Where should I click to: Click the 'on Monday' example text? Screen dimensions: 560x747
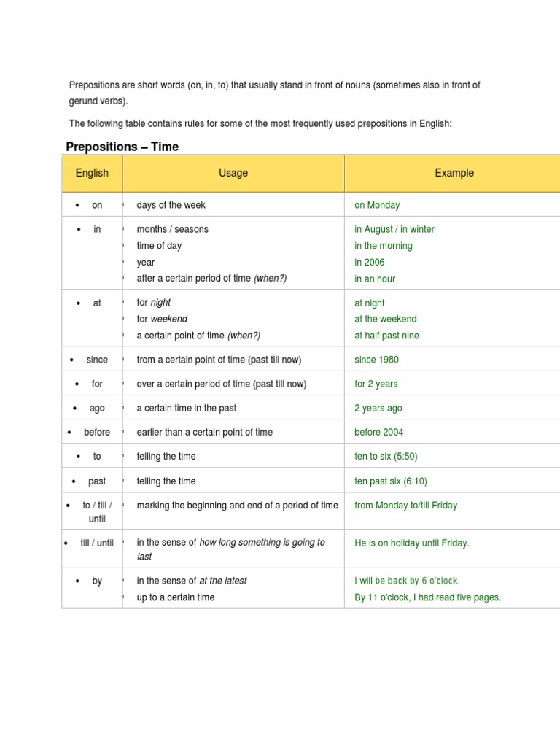pos(377,205)
